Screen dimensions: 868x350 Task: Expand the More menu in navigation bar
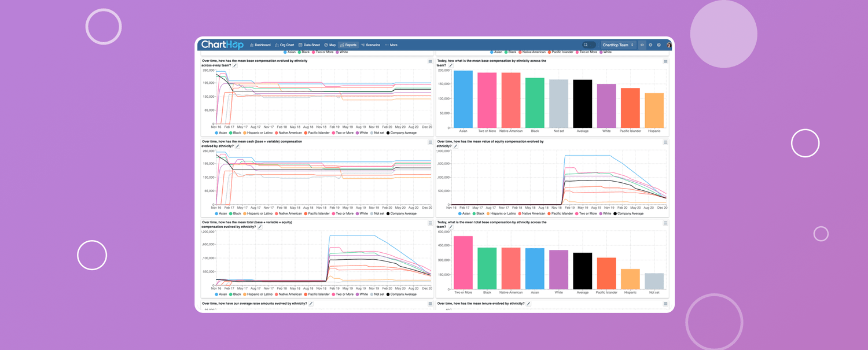pyautogui.click(x=391, y=45)
